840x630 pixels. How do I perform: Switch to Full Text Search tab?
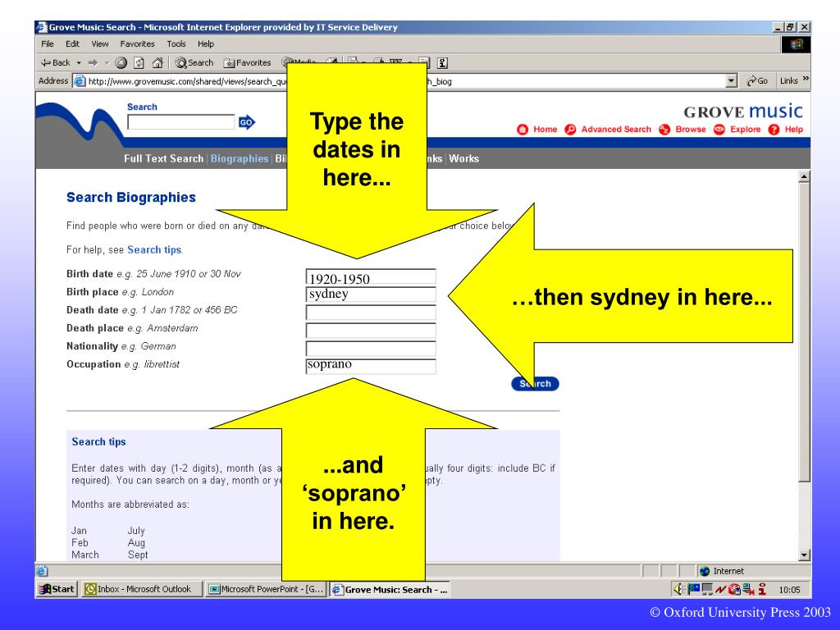point(163,158)
